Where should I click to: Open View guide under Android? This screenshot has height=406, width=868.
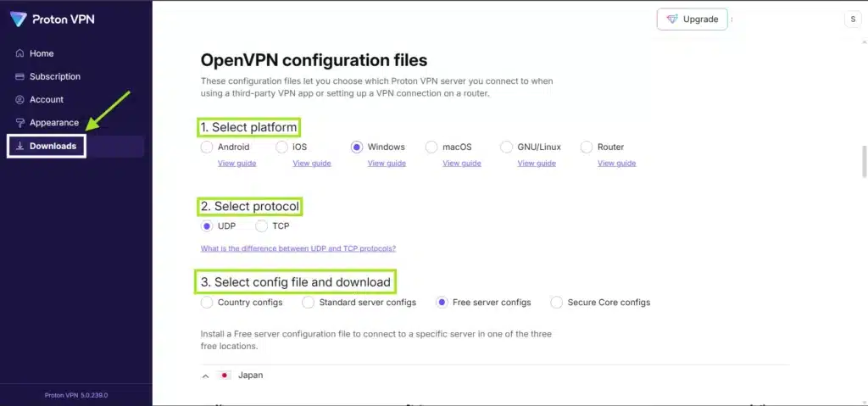click(x=237, y=164)
